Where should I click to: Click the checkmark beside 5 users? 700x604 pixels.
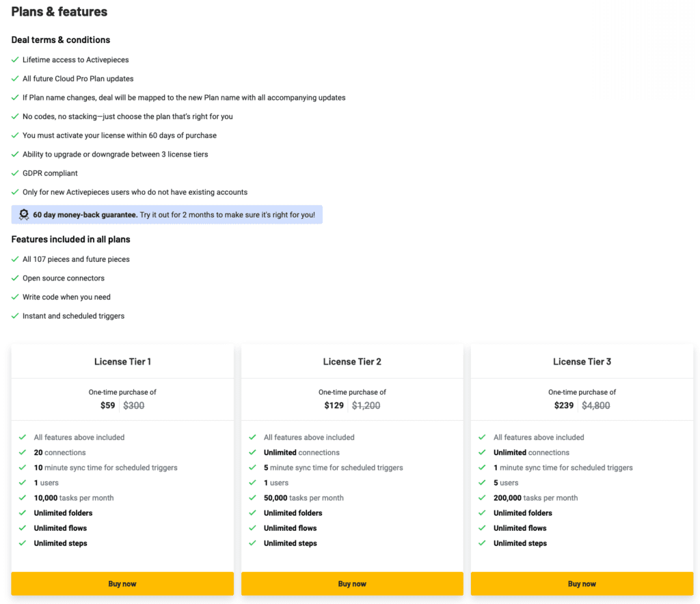482,482
